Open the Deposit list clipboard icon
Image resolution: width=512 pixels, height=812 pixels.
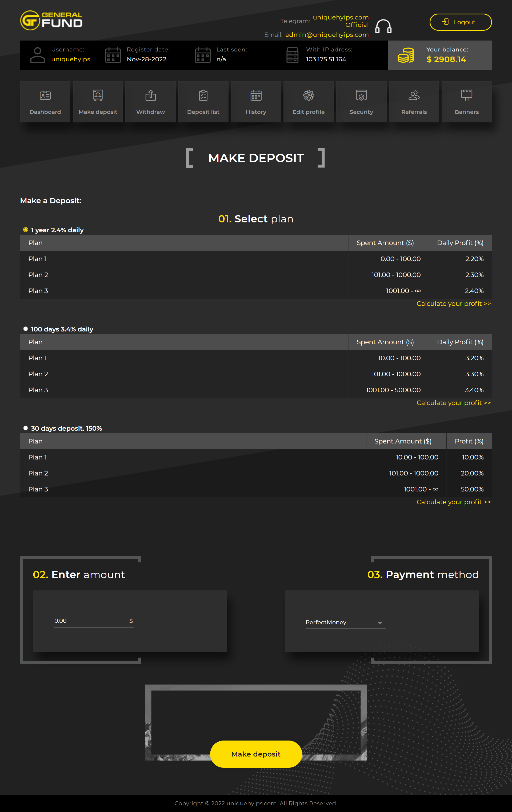coord(203,95)
